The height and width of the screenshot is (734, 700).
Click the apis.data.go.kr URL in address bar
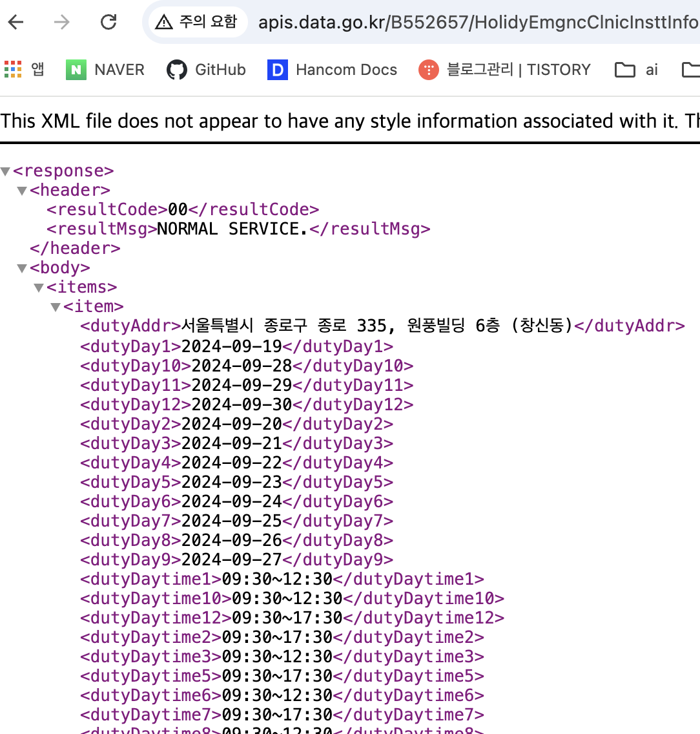pyautogui.click(x=479, y=22)
